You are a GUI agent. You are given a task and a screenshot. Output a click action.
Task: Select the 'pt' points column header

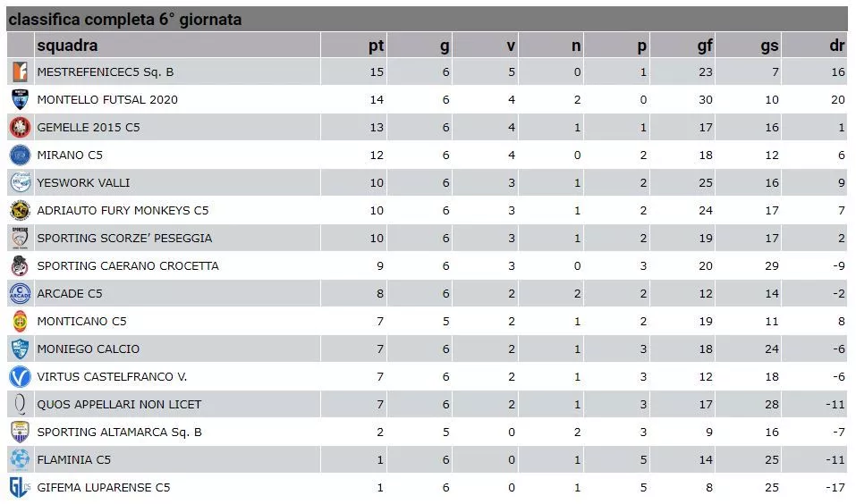tap(377, 46)
